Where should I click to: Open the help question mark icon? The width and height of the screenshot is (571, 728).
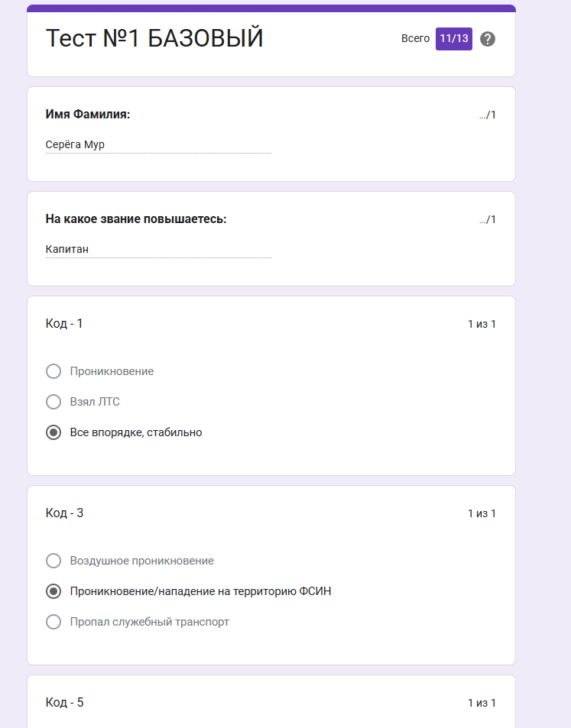tap(487, 39)
